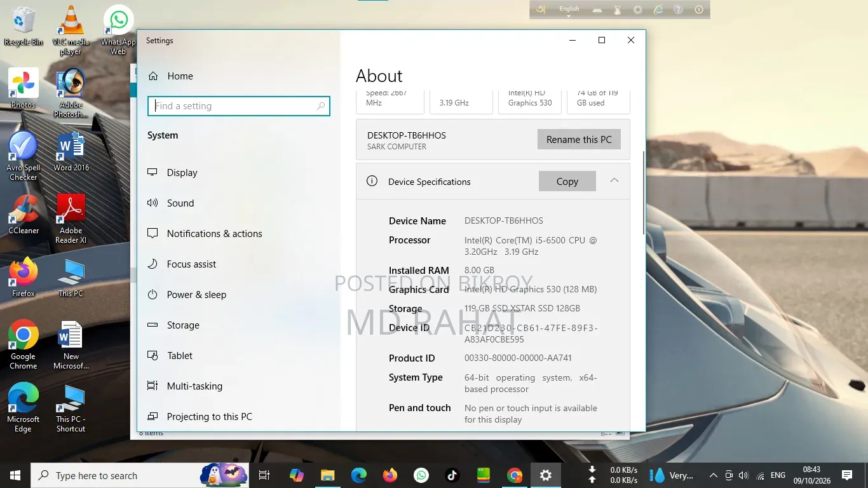
Task: Collapse the Device Specifications section
Action: point(614,180)
